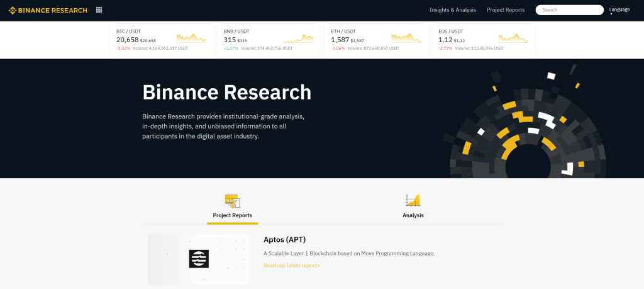The height and width of the screenshot is (289, 644).
Task: Click the Project Reports tab icon
Action: click(233, 201)
